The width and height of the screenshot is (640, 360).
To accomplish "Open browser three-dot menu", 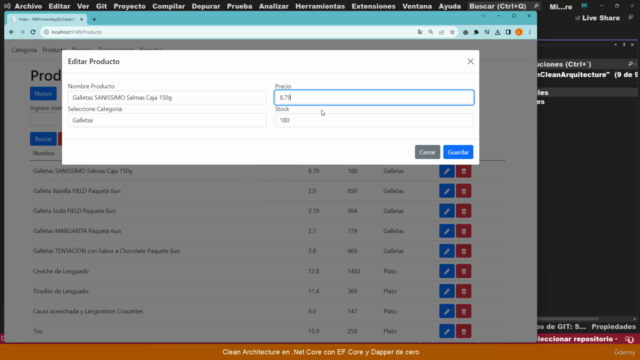I will (530, 32).
